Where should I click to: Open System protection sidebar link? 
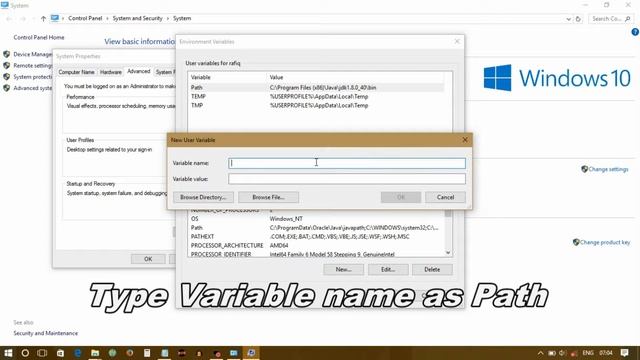pyautogui.click(x=33, y=77)
